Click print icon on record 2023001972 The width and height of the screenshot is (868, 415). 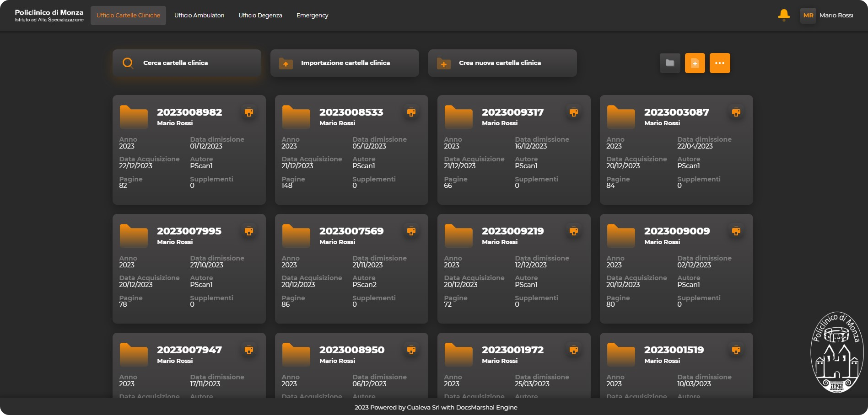coord(574,350)
